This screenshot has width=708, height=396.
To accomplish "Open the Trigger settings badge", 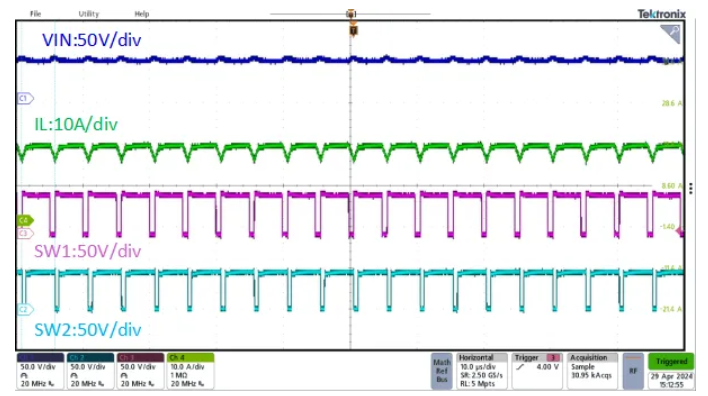I will (x=537, y=371).
